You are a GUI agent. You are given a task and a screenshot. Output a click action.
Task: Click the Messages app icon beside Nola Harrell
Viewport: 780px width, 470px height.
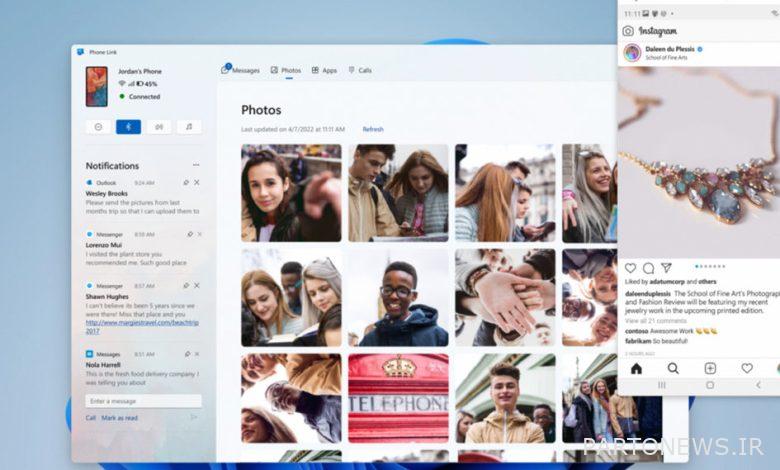(90, 354)
